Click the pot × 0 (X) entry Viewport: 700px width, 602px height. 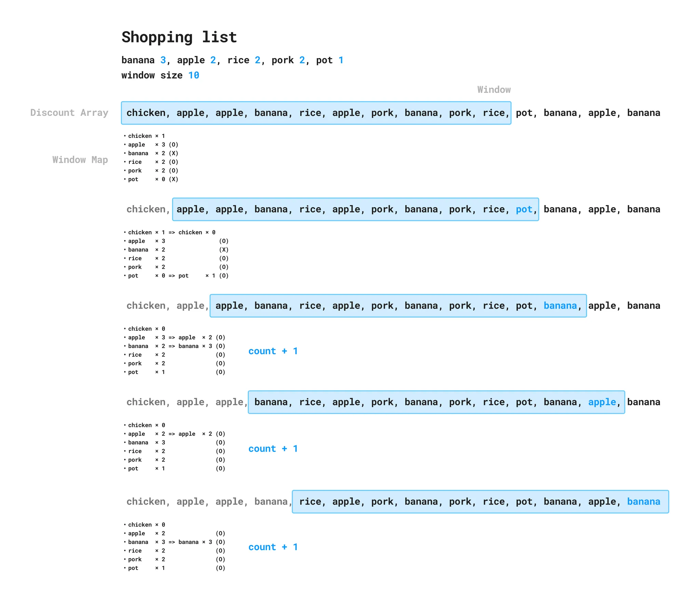[x=153, y=179]
